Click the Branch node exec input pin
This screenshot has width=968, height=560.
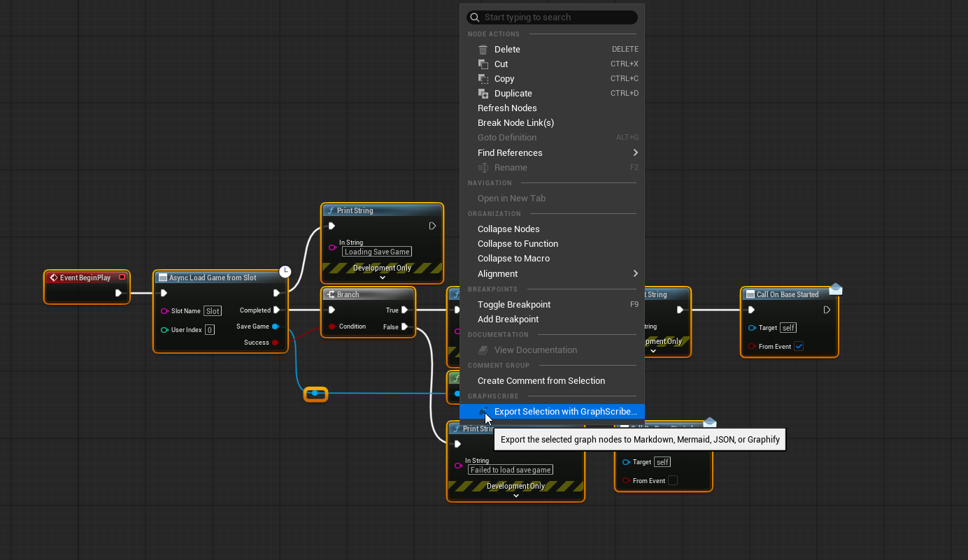click(x=332, y=310)
